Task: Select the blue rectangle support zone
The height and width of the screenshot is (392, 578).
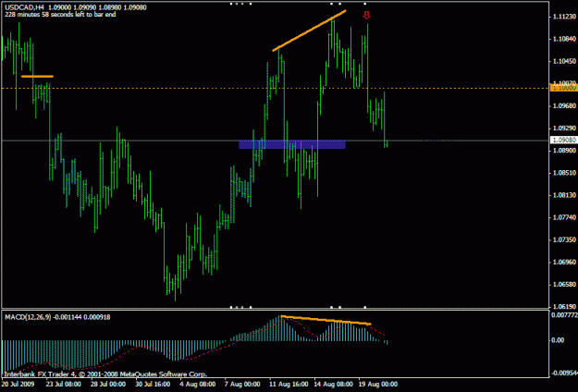Action: pos(292,144)
